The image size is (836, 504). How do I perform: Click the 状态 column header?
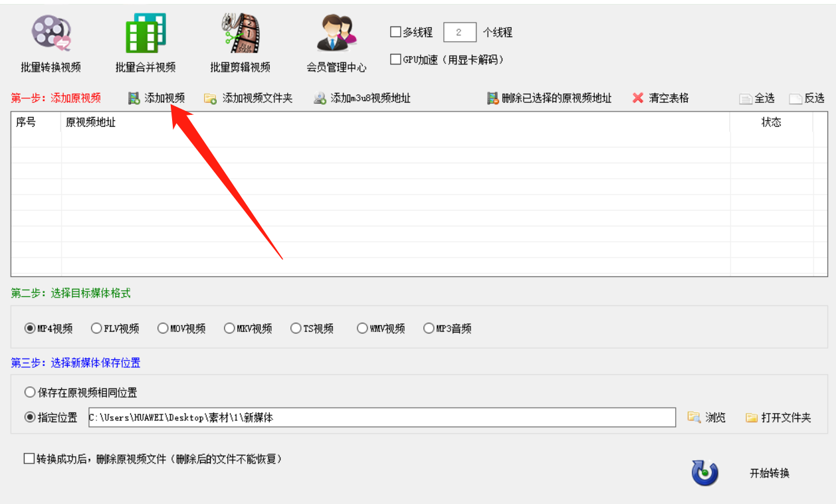click(x=772, y=122)
